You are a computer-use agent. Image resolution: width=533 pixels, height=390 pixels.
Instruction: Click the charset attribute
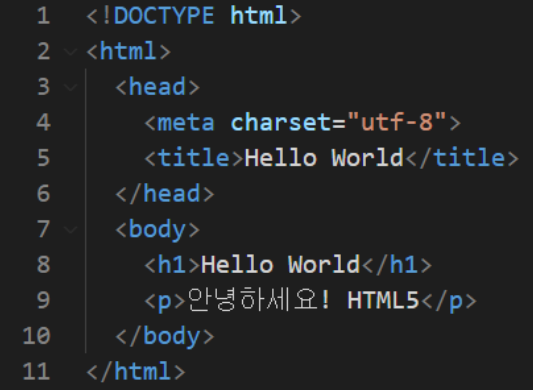coord(281,123)
